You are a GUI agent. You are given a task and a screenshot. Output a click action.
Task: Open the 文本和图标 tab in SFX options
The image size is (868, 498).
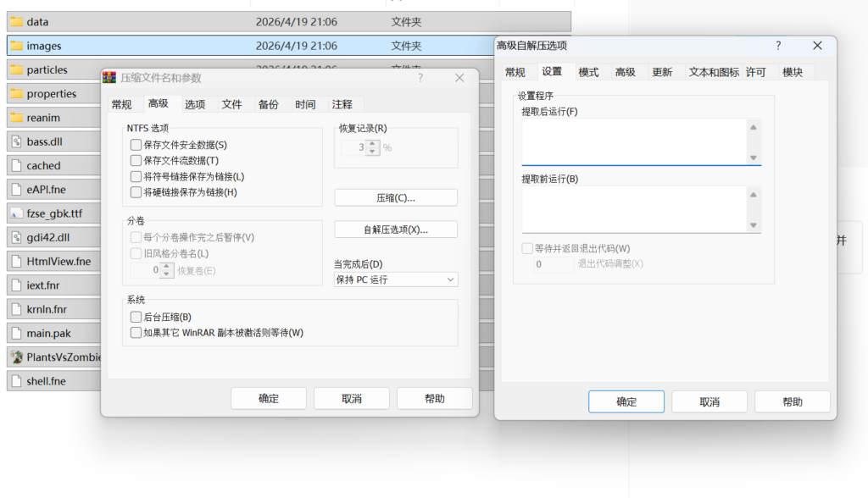pyautogui.click(x=713, y=73)
